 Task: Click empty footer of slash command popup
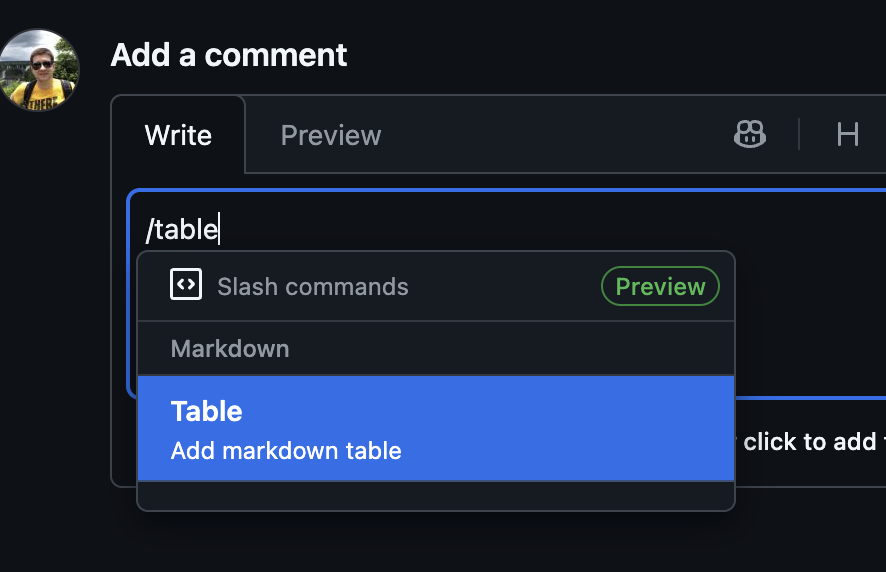pos(436,496)
